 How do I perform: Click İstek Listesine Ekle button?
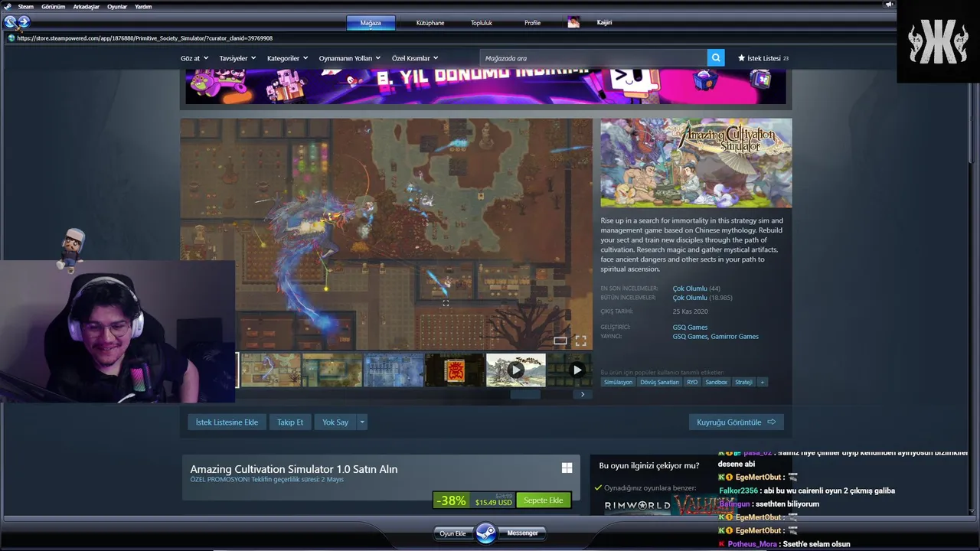pyautogui.click(x=227, y=422)
